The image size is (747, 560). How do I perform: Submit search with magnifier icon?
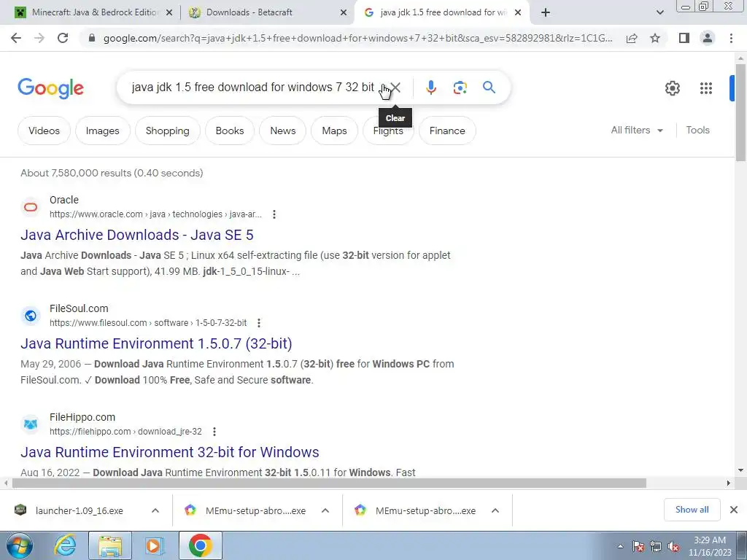click(489, 87)
